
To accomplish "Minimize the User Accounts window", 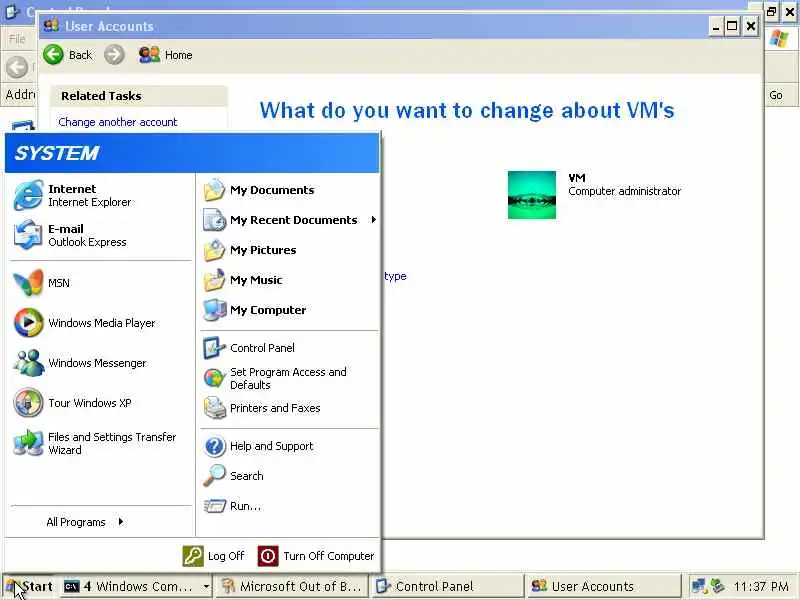I will coord(716,26).
